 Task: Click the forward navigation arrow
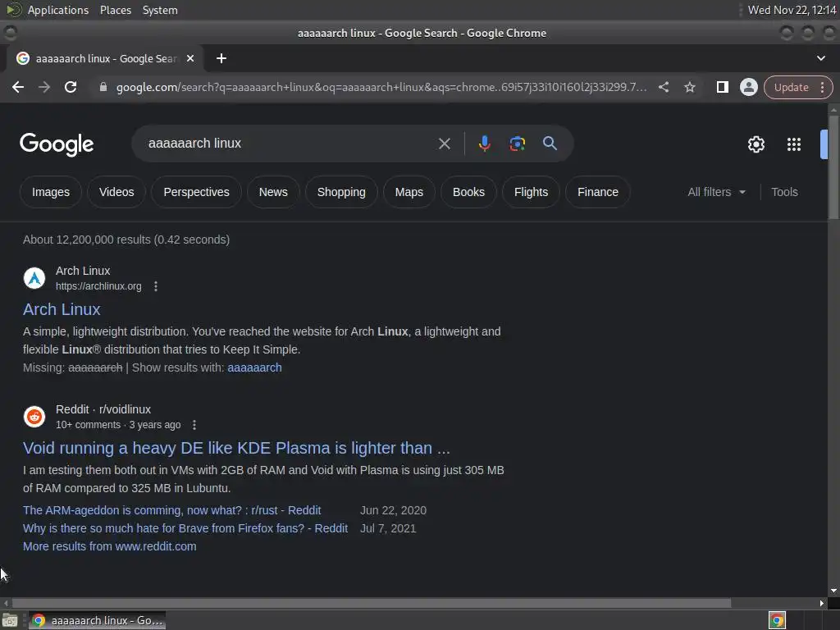click(44, 87)
